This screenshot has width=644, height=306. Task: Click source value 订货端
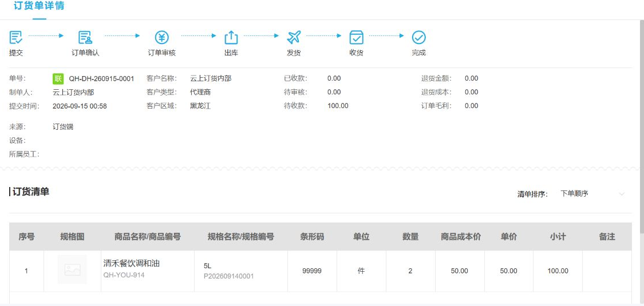tap(63, 127)
